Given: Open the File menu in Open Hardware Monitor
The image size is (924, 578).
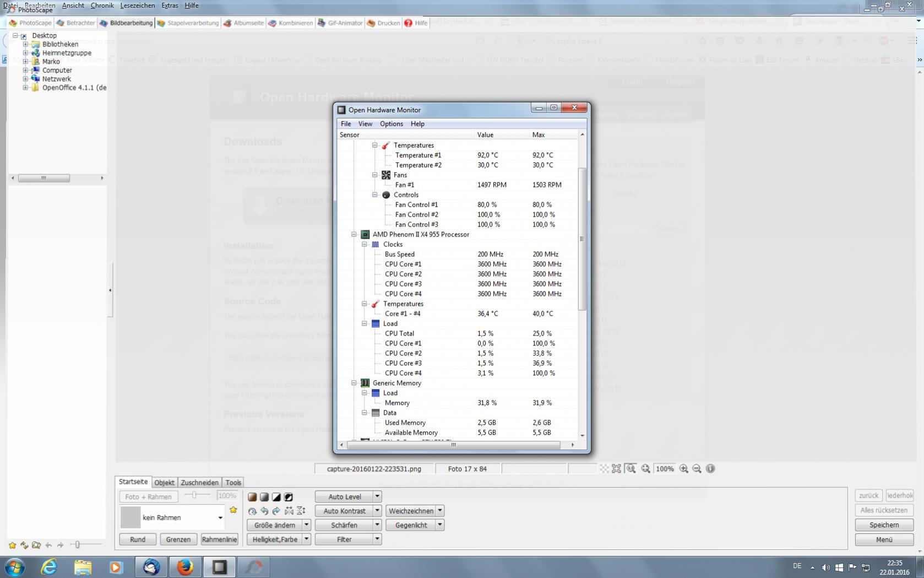Looking at the screenshot, I should tap(346, 124).
